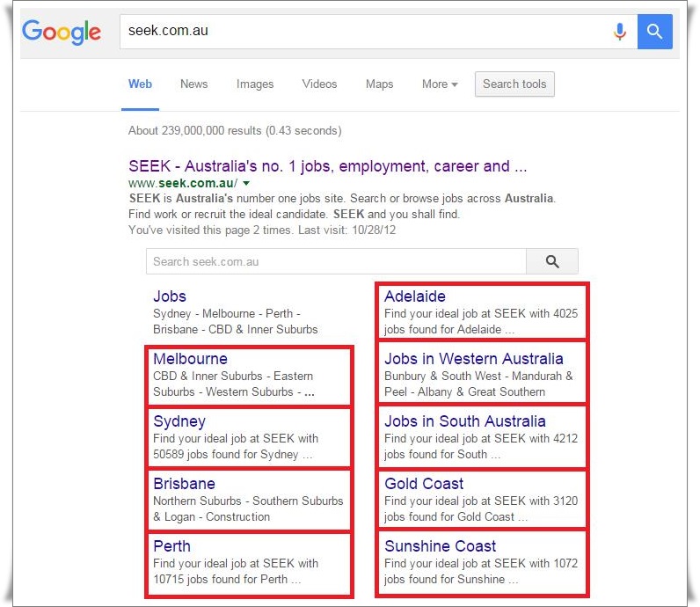The image size is (700, 607).
Task: Activate voice search microphone icon
Action: point(620,32)
